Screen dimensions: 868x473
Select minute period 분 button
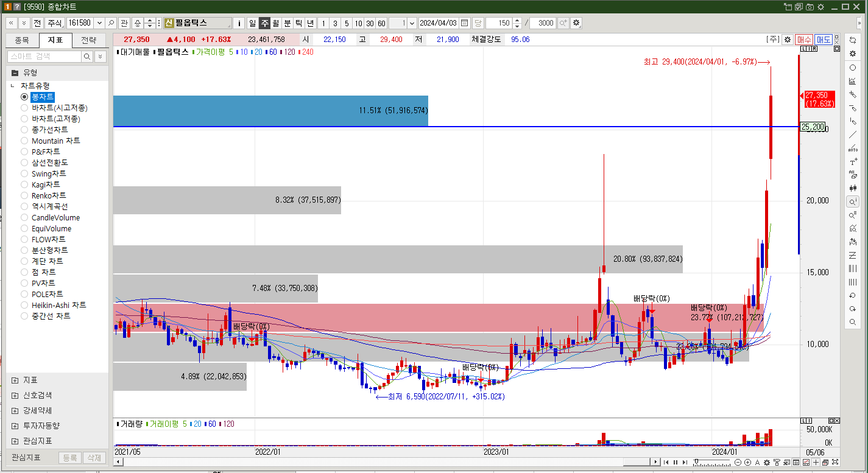coord(287,23)
